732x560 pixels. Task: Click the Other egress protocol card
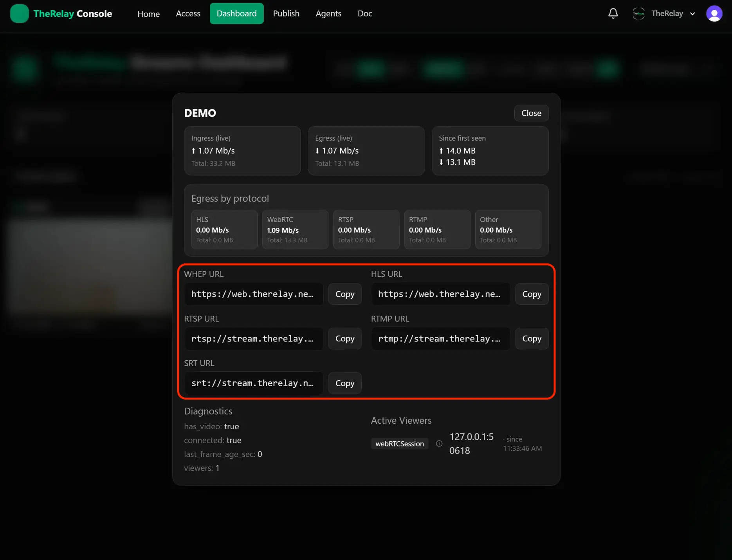pyautogui.click(x=508, y=229)
